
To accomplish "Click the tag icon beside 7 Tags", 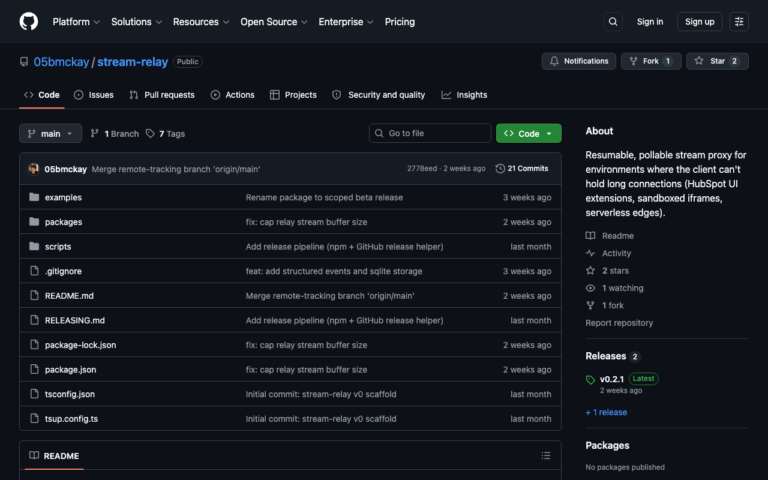I will pyautogui.click(x=150, y=133).
